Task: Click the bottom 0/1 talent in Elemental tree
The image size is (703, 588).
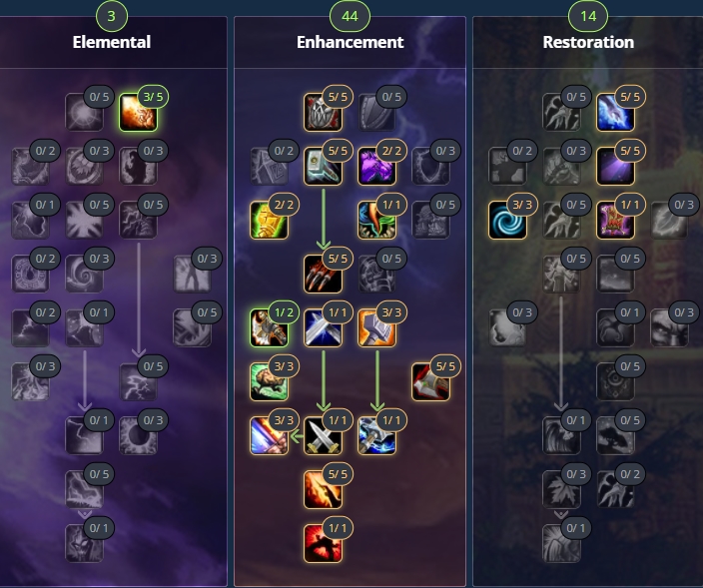Action: point(84,543)
